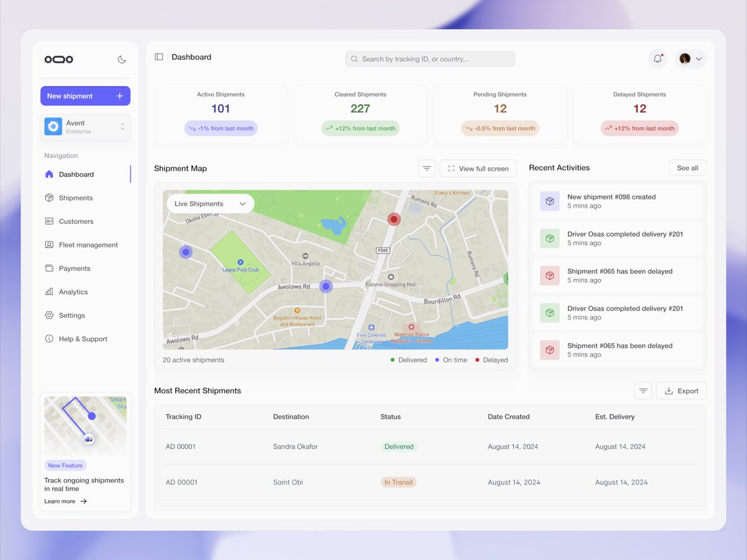Click the Customers card icon
The image size is (747, 560).
(49, 222)
